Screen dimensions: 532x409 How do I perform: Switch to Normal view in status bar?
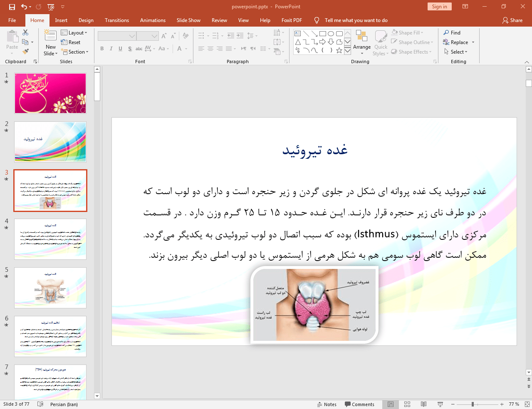[x=391, y=404]
